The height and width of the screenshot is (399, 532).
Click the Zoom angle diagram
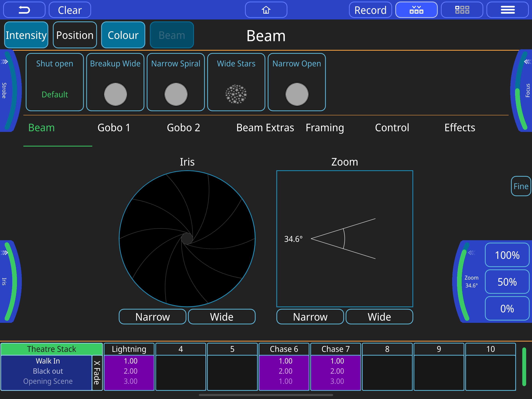pos(345,239)
